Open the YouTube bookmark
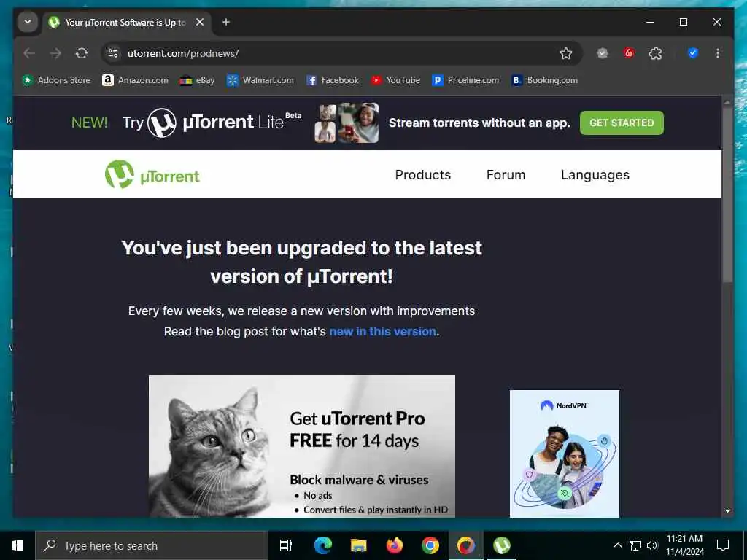 (x=396, y=80)
